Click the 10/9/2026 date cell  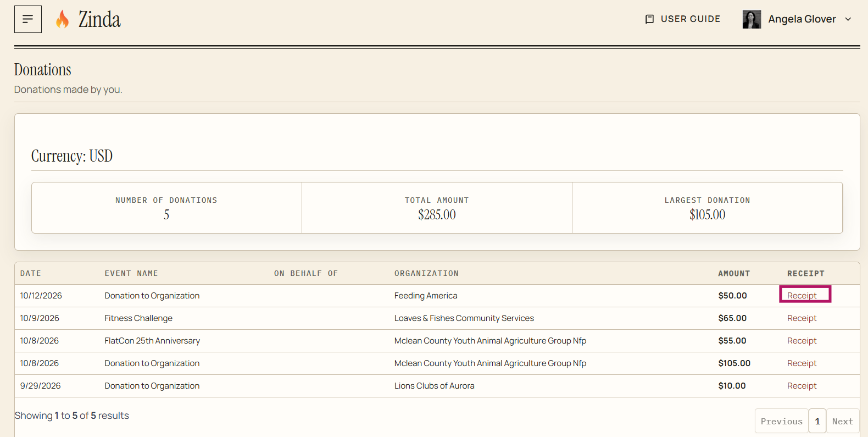pyautogui.click(x=40, y=318)
